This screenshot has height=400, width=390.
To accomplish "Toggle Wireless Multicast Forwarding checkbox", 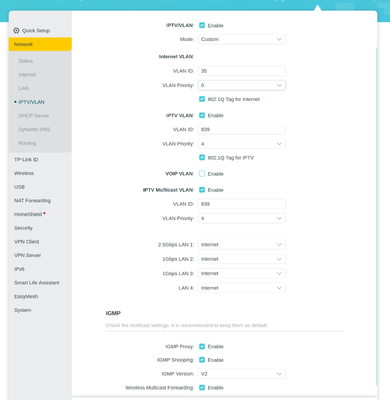I will 202,387.
